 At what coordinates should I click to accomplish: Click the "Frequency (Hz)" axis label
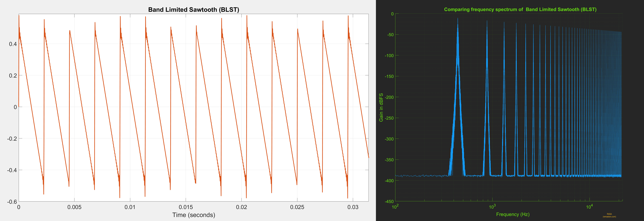tap(513, 214)
